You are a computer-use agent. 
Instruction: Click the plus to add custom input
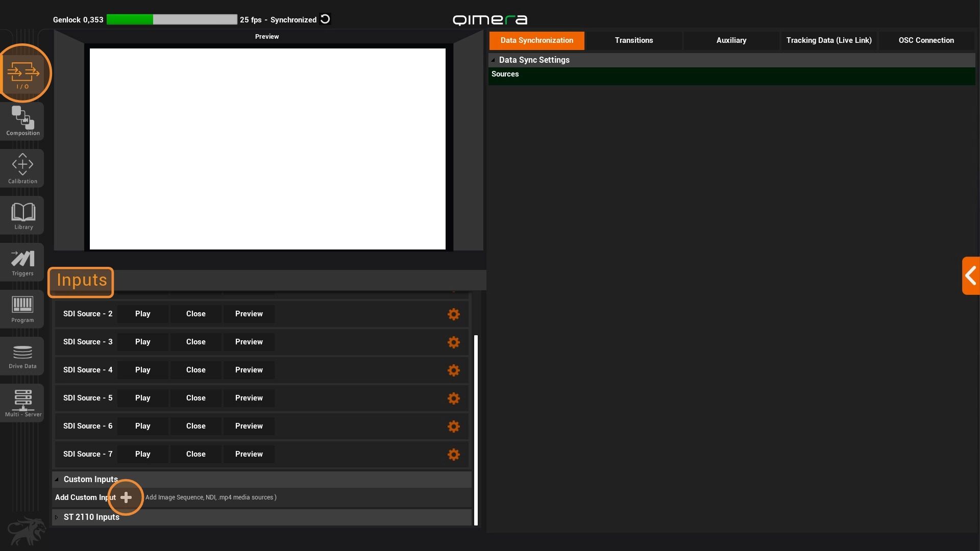[126, 497]
